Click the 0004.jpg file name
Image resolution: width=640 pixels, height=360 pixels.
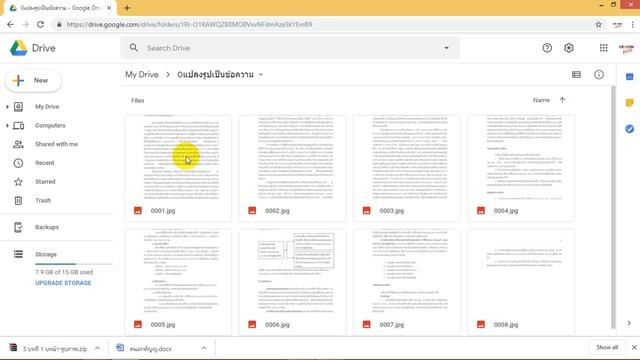506,211
